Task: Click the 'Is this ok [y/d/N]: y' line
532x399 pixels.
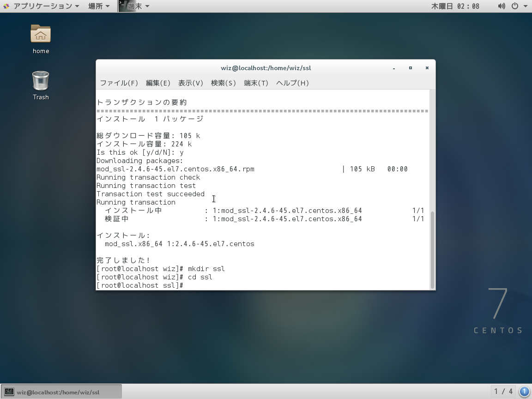Action: pyautogui.click(x=140, y=152)
